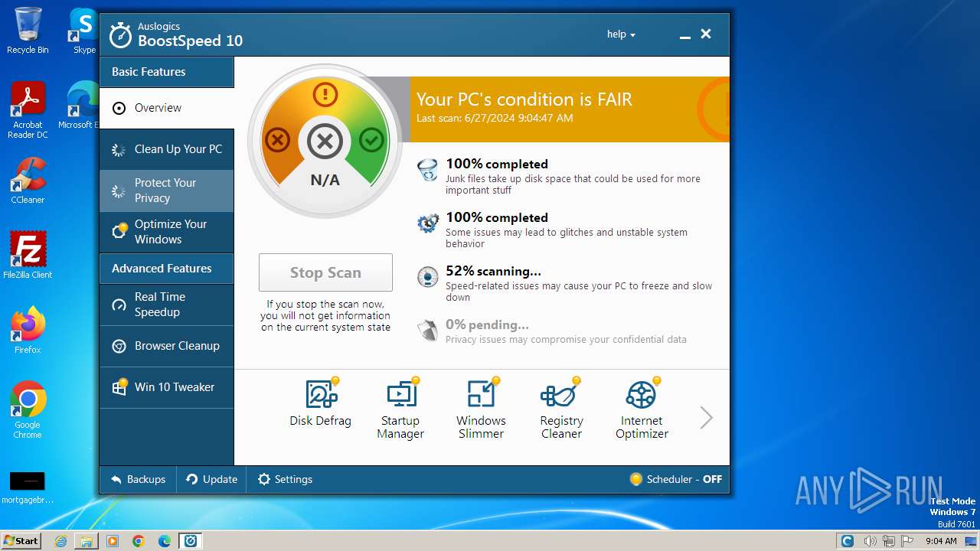Click the 0% pending status text
This screenshot has height=551, width=980.
[487, 324]
